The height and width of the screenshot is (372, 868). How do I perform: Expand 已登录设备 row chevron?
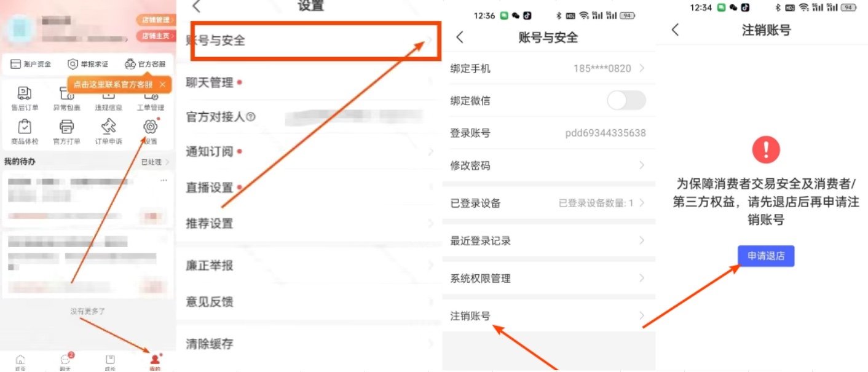tap(642, 203)
